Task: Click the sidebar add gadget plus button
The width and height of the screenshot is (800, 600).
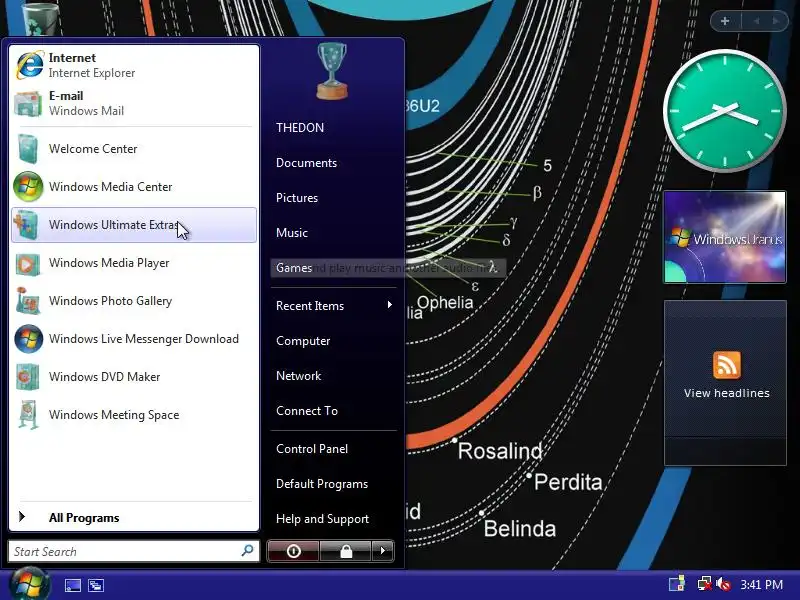Action: (725, 21)
